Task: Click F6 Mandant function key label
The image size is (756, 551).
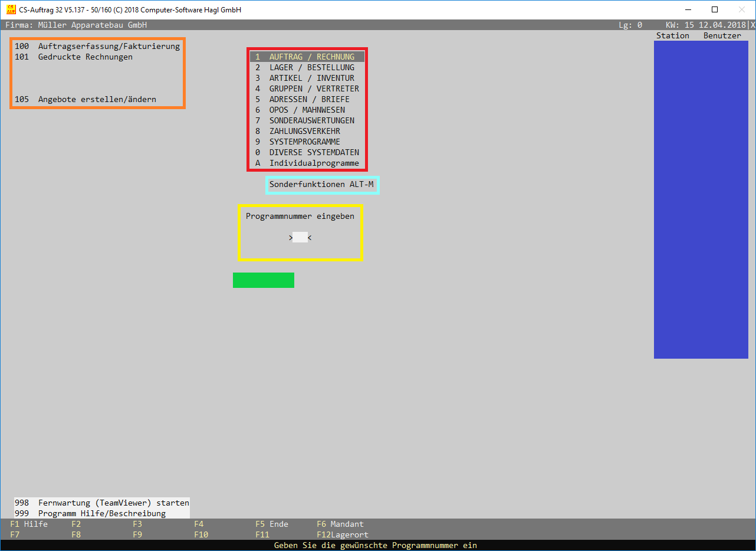Action: tap(340, 524)
